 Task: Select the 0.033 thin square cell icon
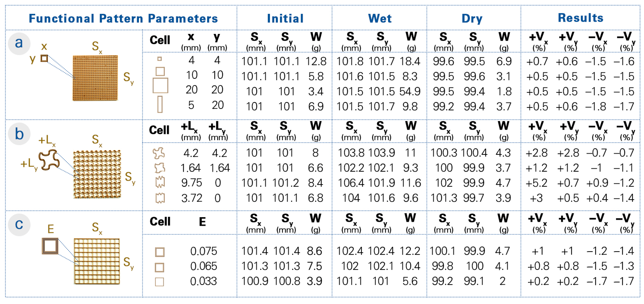click(159, 282)
